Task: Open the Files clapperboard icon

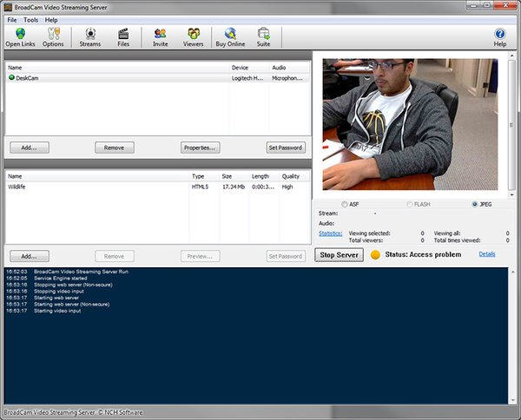Action: pos(123,34)
